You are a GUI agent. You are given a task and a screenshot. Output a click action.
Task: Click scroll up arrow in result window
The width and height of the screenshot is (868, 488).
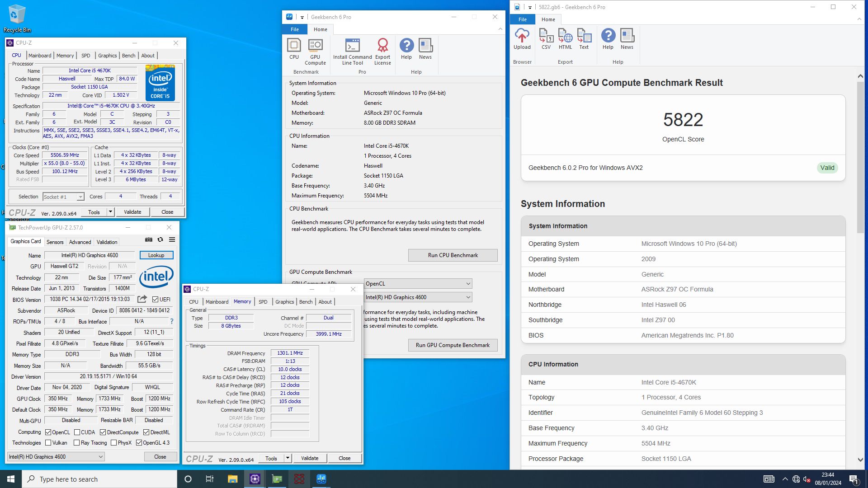pos(860,76)
